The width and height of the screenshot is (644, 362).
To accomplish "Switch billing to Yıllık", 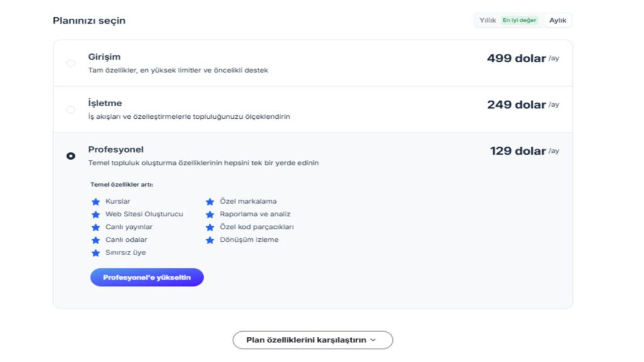I will pyautogui.click(x=487, y=21).
